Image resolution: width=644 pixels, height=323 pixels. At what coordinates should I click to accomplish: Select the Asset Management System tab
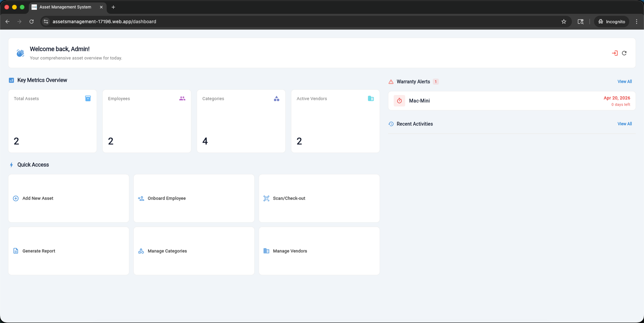68,7
